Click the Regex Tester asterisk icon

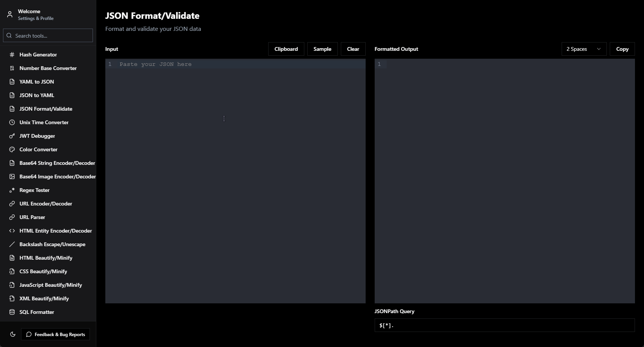[x=12, y=190]
